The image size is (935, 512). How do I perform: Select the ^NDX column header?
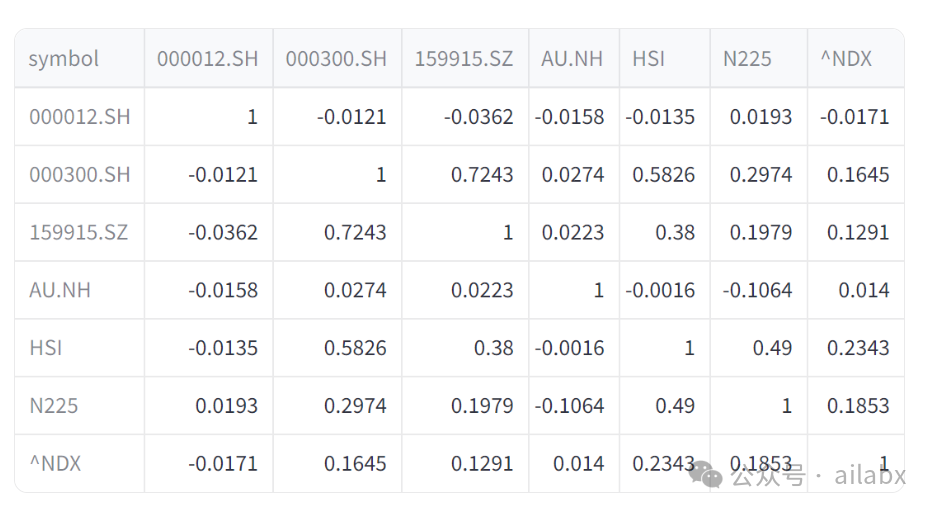(846, 59)
